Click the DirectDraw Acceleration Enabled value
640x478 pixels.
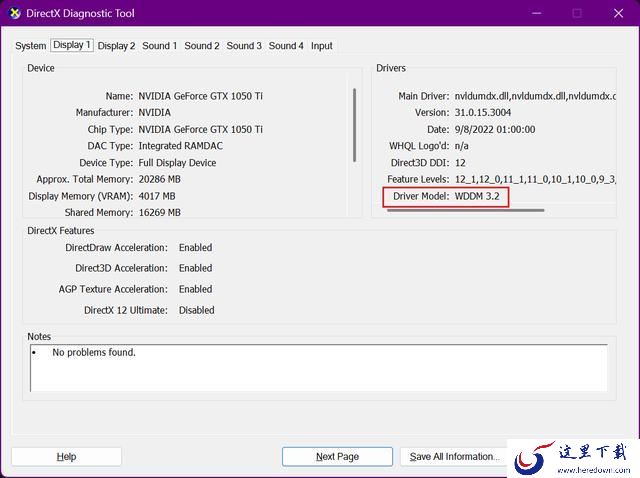196,248
